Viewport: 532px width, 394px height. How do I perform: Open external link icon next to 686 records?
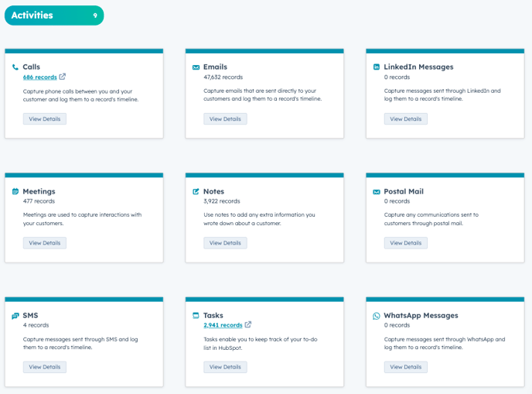(x=63, y=77)
